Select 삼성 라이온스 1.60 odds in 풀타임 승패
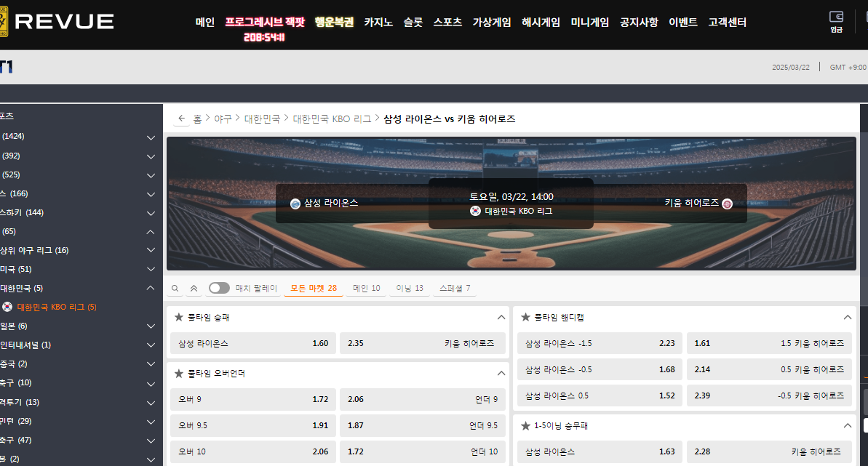Screen dimensions: 868x466 point(252,343)
